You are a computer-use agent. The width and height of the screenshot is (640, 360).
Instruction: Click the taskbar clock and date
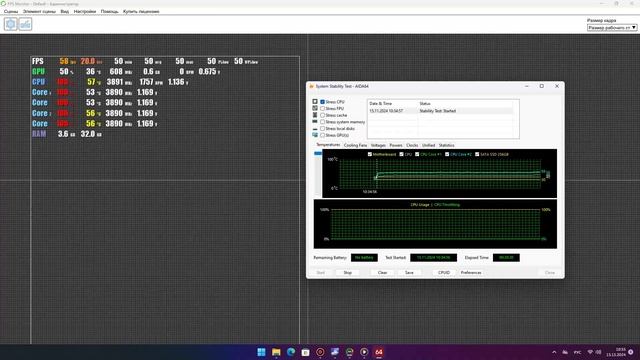point(616,352)
